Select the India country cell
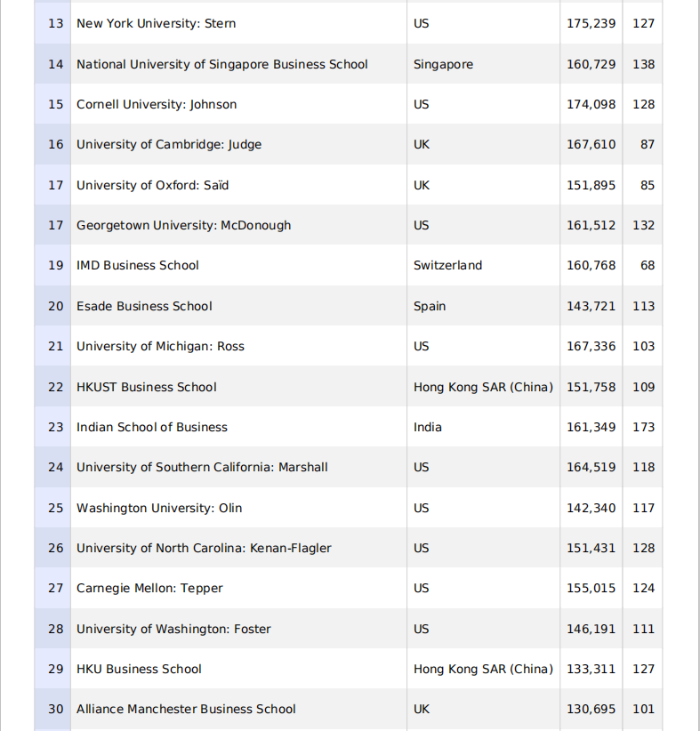This screenshot has width=700, height=731. [x=427, y=428]
